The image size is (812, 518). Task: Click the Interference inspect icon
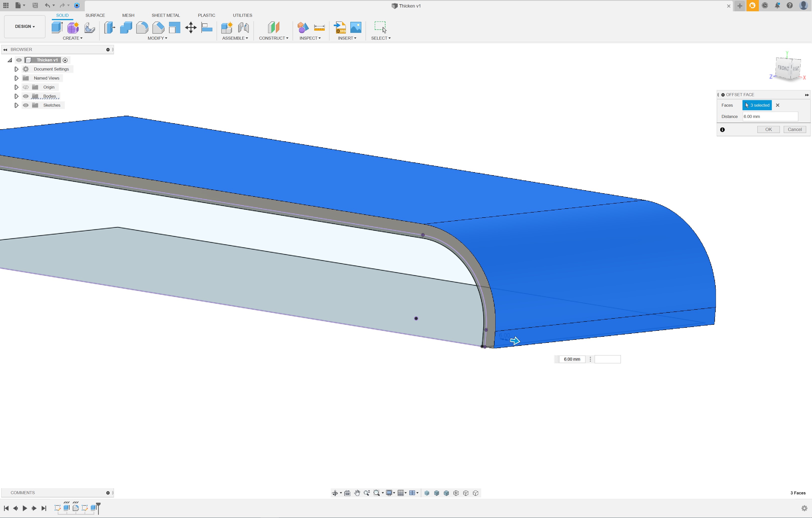(303, 27)
